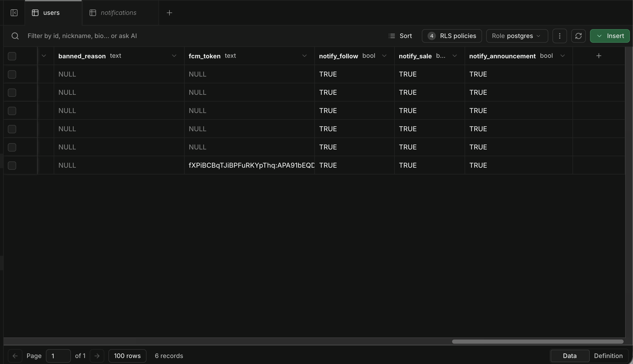This screenshot has width=633, height=364.
Task: Expand the fcm_token column menu
Action: [304, 56]
